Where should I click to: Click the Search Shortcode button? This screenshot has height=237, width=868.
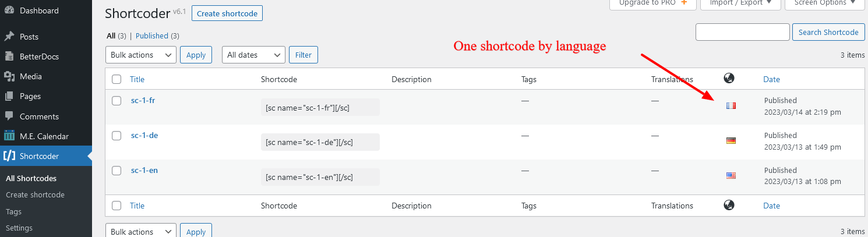tap(828, 32)
